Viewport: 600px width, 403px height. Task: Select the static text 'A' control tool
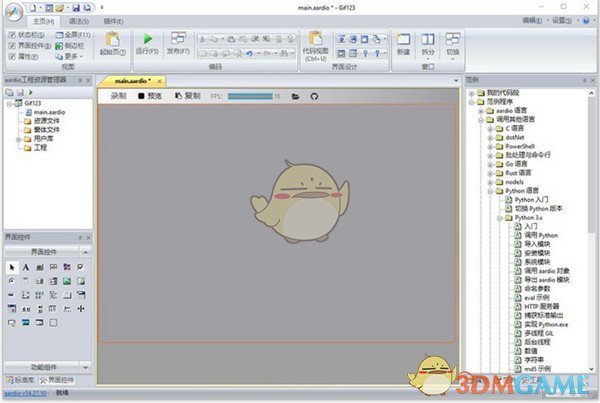(26, 267)
